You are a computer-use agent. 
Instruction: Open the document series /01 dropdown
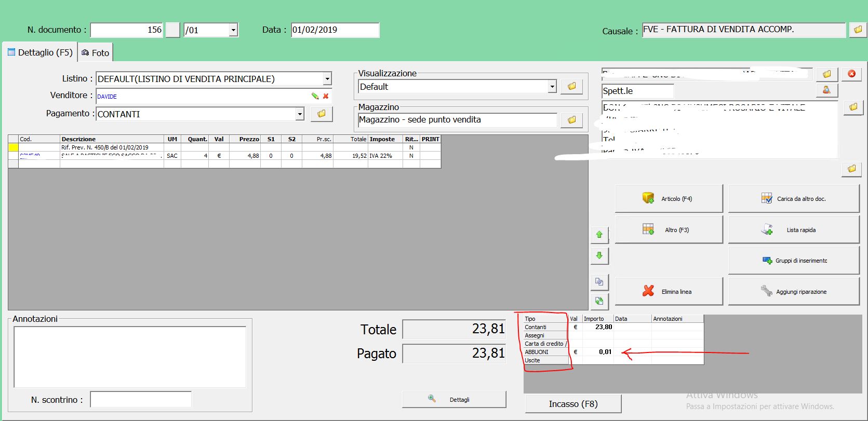click(x=233, y=30)
